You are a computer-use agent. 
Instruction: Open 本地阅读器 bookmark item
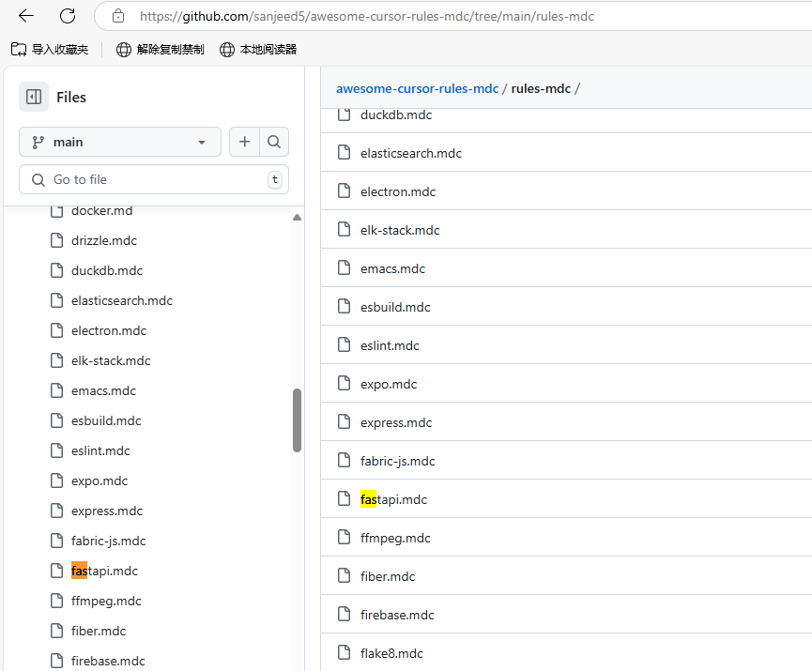coord(258,50)
